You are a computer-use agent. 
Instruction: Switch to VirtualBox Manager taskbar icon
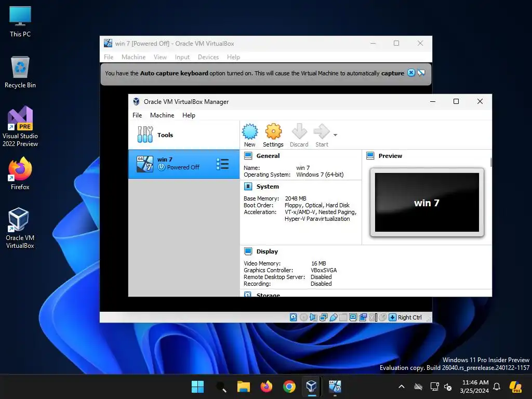pyautogui.click(x=312, y=387)
